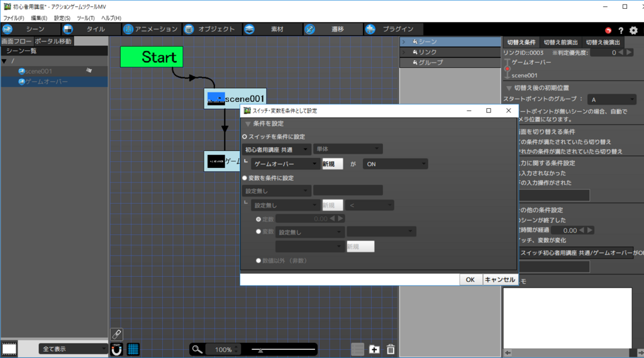644x358 pixels.
Task: Switch to the 切替え条件 tab
Action: point(521,42)
